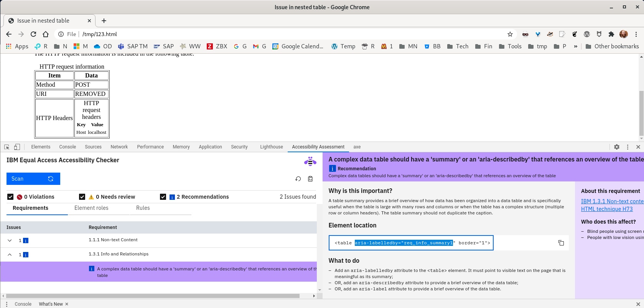The width and height of the screenshot is (644, 308).
Task: Expand the 1.1.1 Non-text Content row
Action: (x=10, y=240)
